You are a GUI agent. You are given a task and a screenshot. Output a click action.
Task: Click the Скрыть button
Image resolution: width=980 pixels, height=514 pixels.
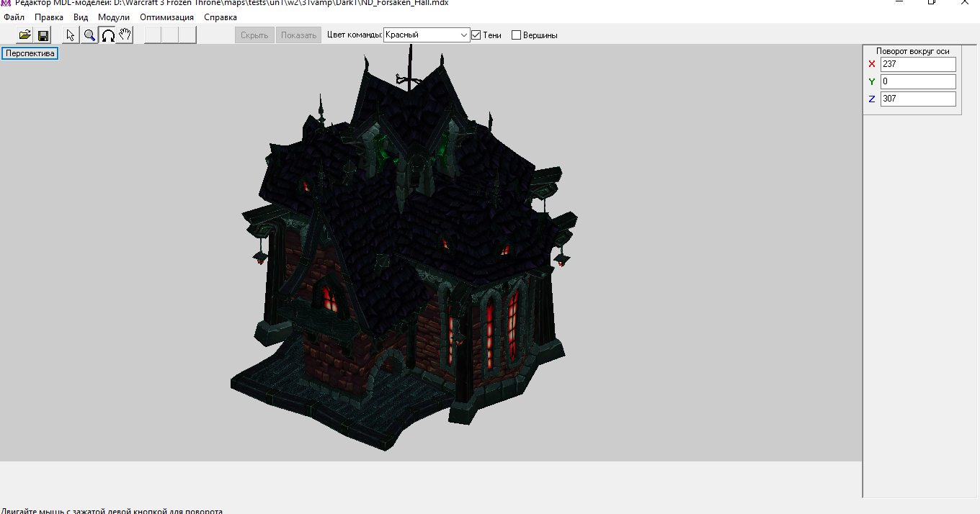(x=254, y=35)
